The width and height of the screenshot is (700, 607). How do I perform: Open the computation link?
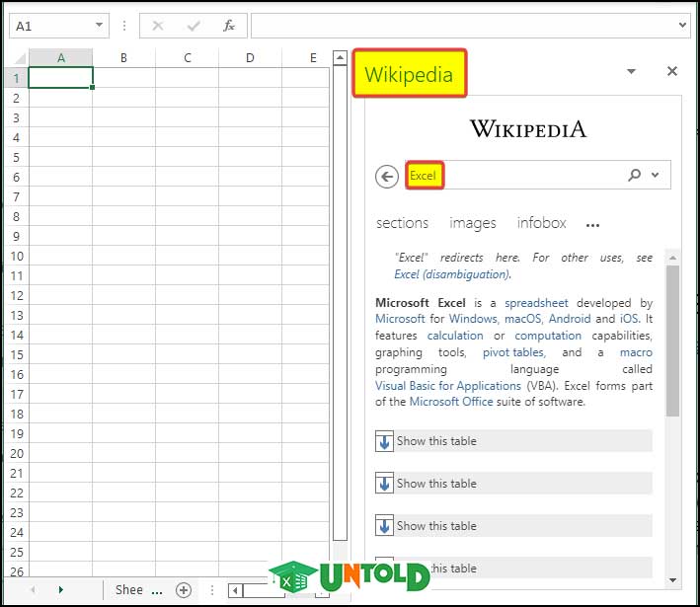548,336
